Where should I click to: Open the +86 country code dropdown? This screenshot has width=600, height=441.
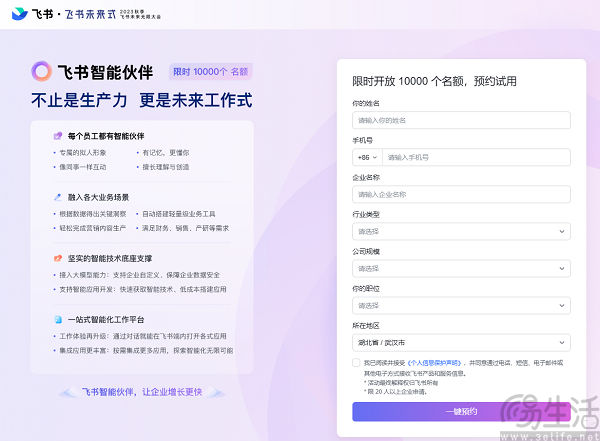[367, 157]
